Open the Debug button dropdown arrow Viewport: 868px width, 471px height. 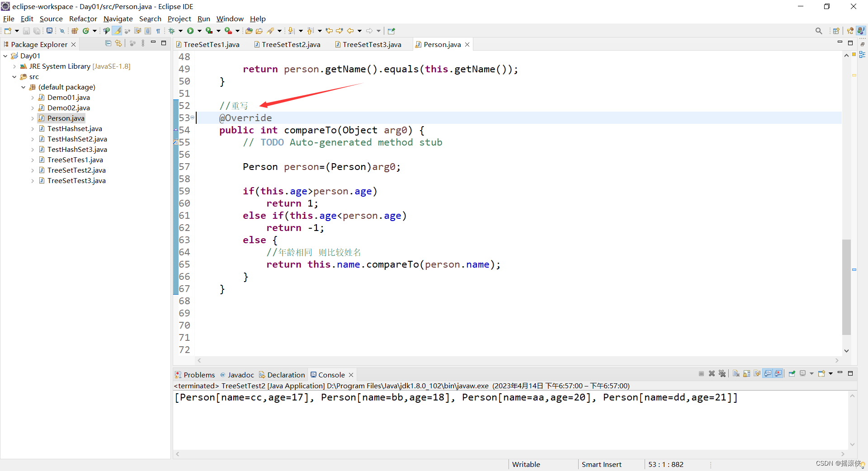(180, 31)
